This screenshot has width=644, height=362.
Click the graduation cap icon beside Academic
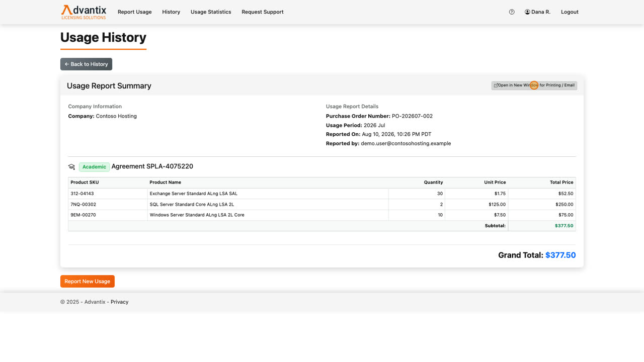[x=71, y=167]
